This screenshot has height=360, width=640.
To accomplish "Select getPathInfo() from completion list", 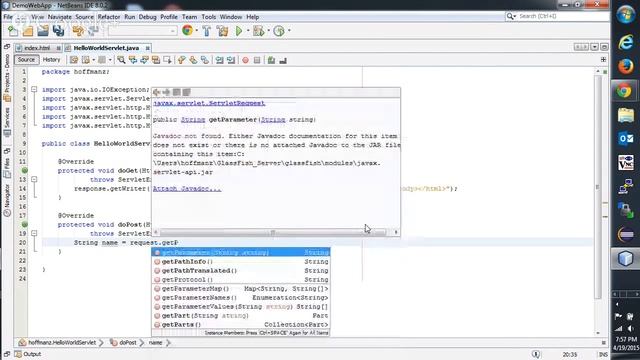I will tap(241, 261).
